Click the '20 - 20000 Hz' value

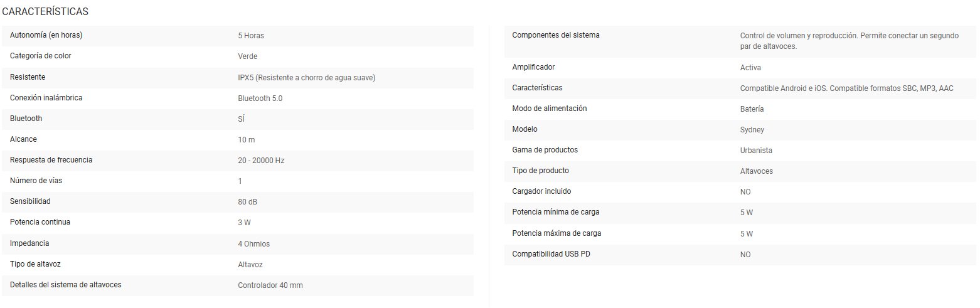pyautogui.click(x=261, y=161)
